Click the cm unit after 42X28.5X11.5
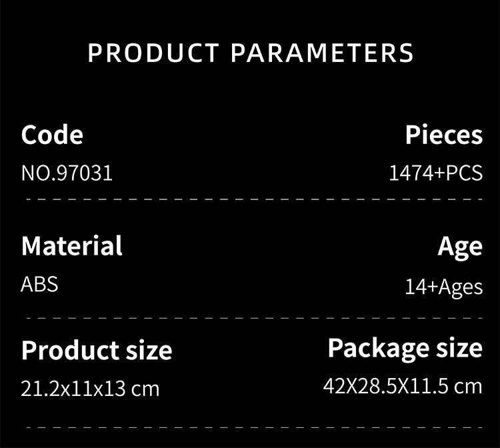This screenshot has height=448, width=500. coord(467,385)
